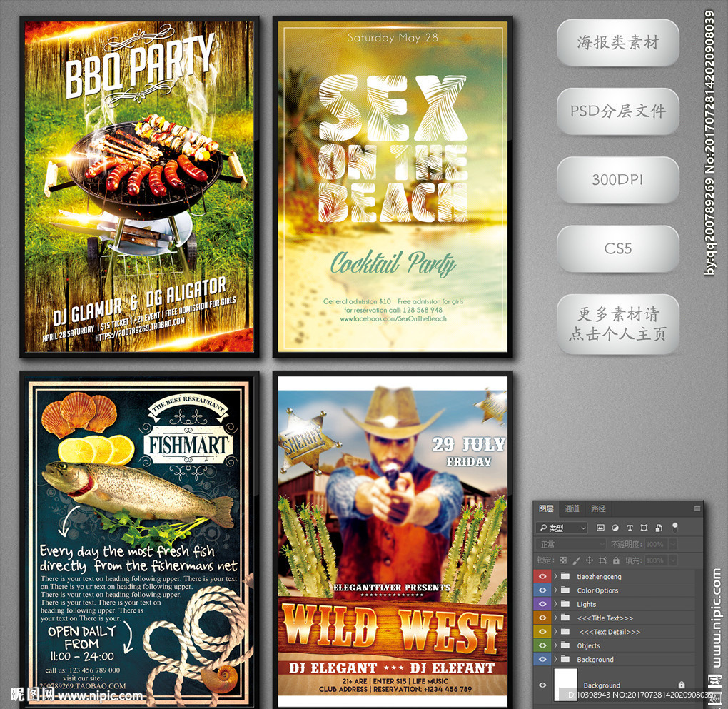This screenshot has width=728, height=709.
Task: Hide the locked Background layer
Action: tap(542, 685)
